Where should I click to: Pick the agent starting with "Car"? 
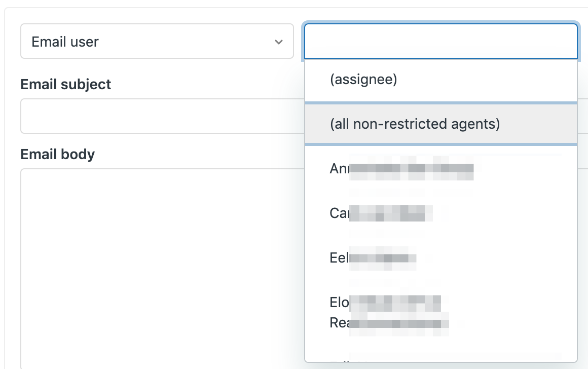click(381, 213)
